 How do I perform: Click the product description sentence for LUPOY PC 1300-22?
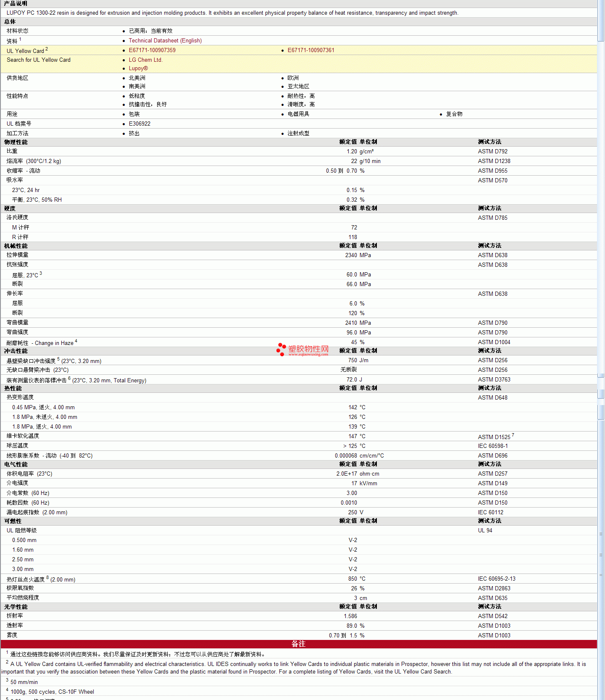pos(232,13)
